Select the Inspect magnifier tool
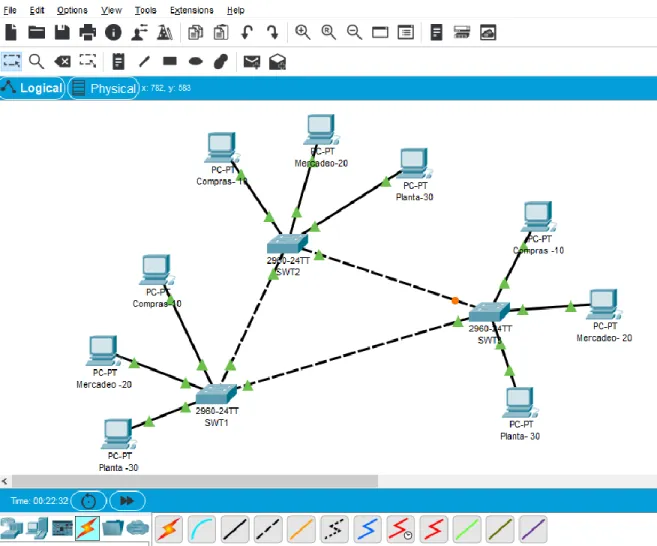The width and height of the screenshot is (657, 546). [x=36, y=62]
